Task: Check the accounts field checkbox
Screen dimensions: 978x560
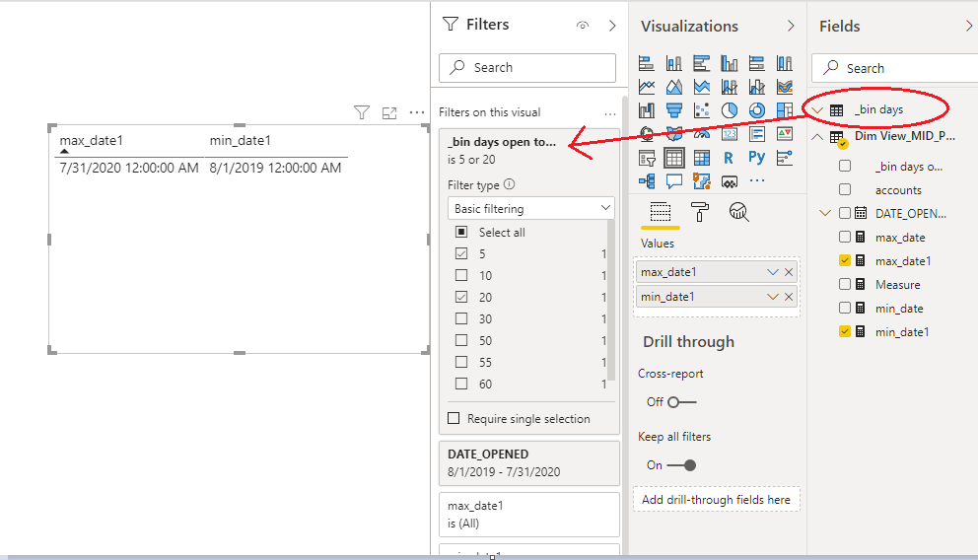Action: pos(845,189)
